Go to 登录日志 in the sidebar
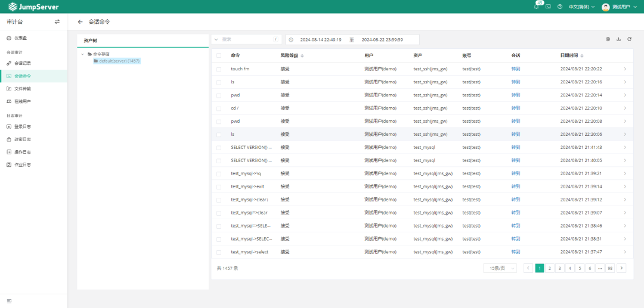This screenshot has width=644, height=308. pyautogui.click(x=23, y=126)
